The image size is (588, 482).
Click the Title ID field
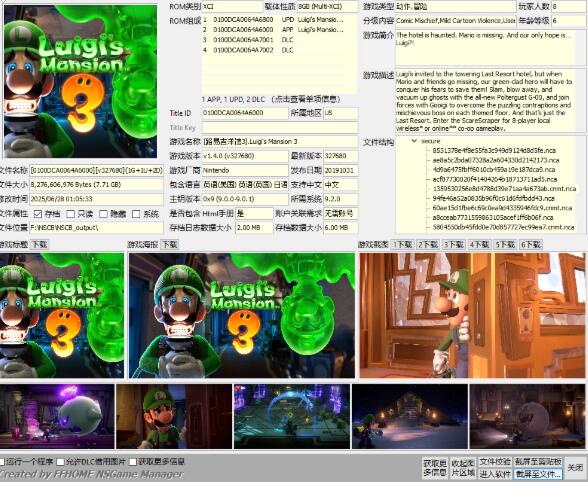coord(245,113)
